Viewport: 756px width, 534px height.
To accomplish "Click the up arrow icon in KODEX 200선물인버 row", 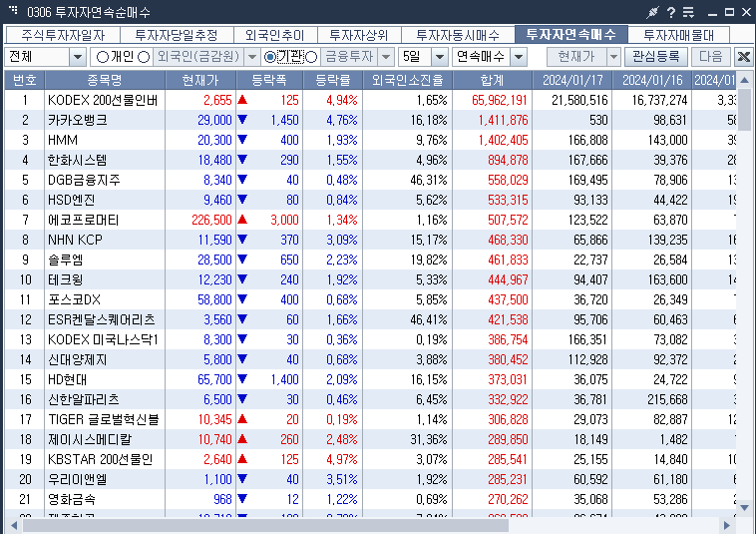I will coord(242,100).
